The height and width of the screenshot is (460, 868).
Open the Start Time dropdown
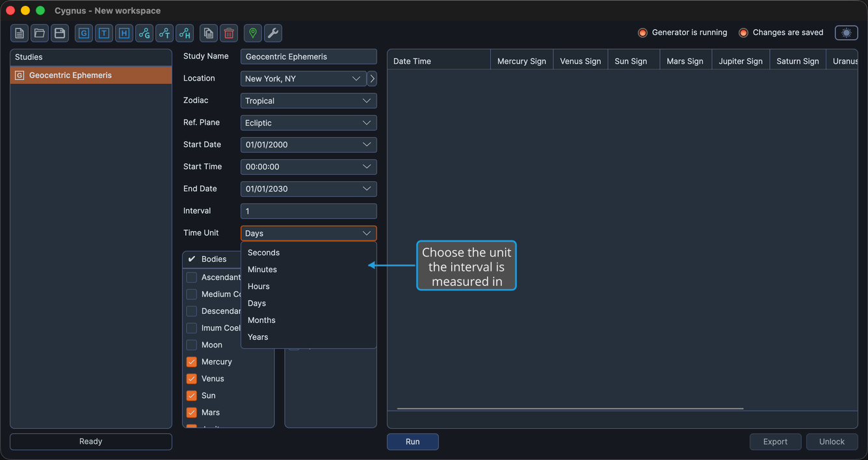coord(308,167)
